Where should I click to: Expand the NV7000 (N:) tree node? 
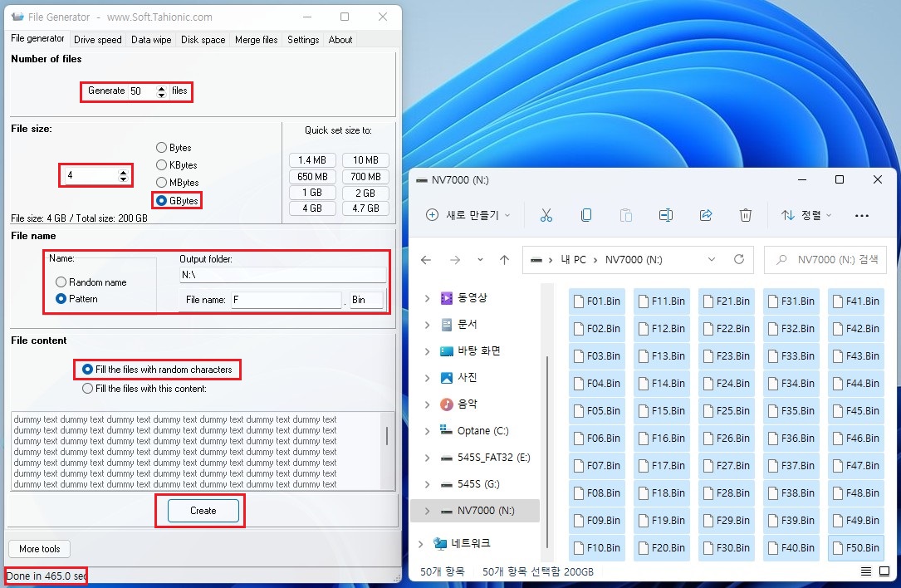427,511
